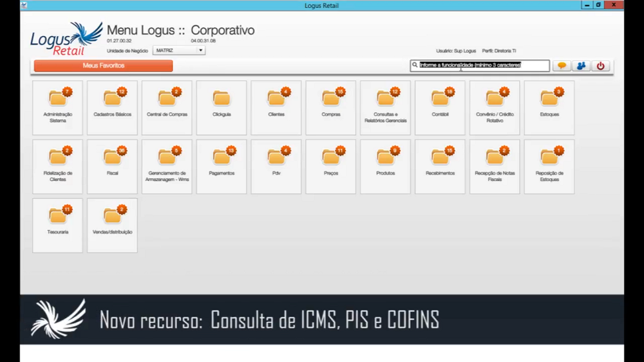Open the Clientes folder
This screenshot has width=644, height=362.
point(276,108)
